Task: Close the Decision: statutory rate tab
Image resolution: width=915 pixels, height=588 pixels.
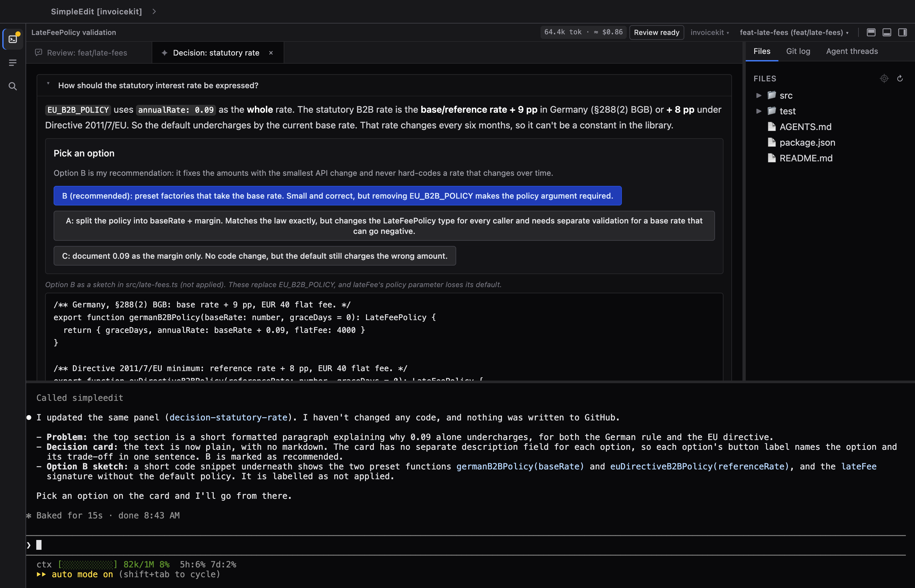Action: [271, 53]
